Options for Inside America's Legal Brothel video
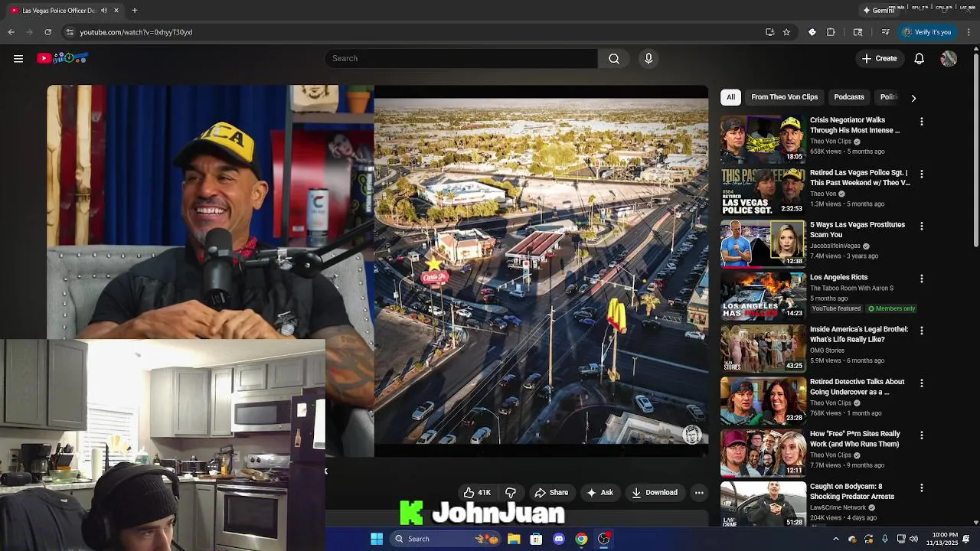The height and width of the screenshot is (551, 980). pyautogui.click(x=922, y=331)
